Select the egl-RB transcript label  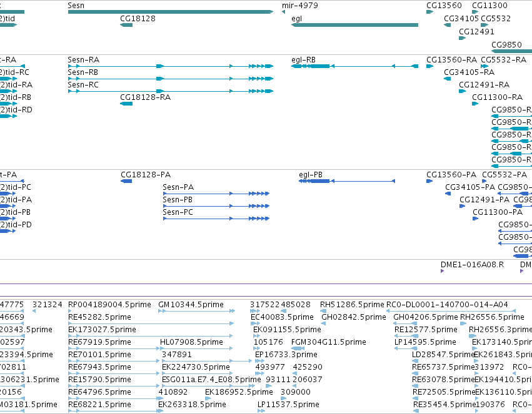[x=303, y=60]
